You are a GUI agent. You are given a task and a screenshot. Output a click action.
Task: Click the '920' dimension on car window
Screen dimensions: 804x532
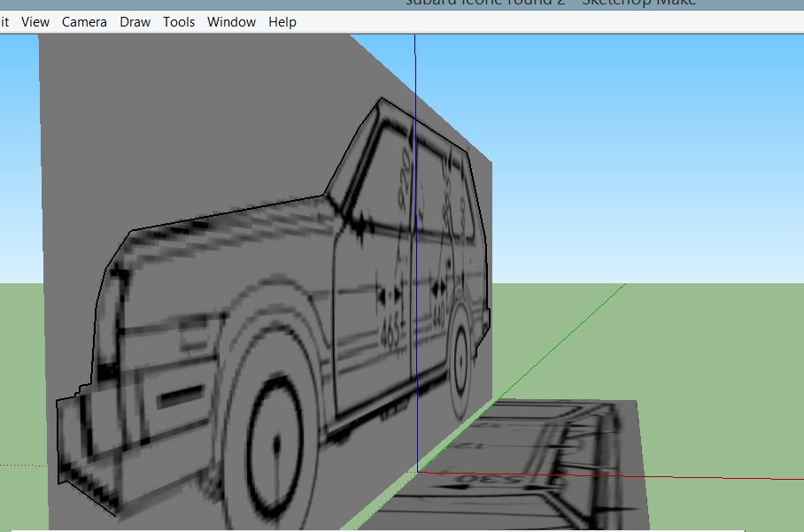pos(405,180)
